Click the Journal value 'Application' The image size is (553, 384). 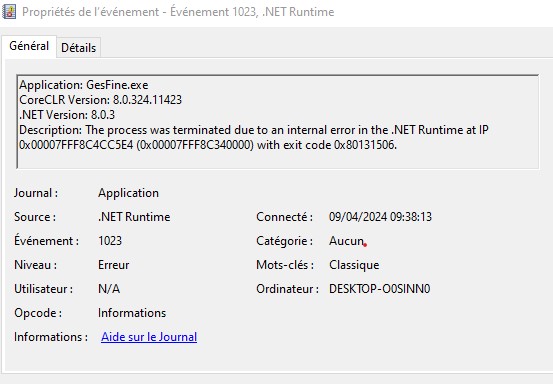point(128,193)
